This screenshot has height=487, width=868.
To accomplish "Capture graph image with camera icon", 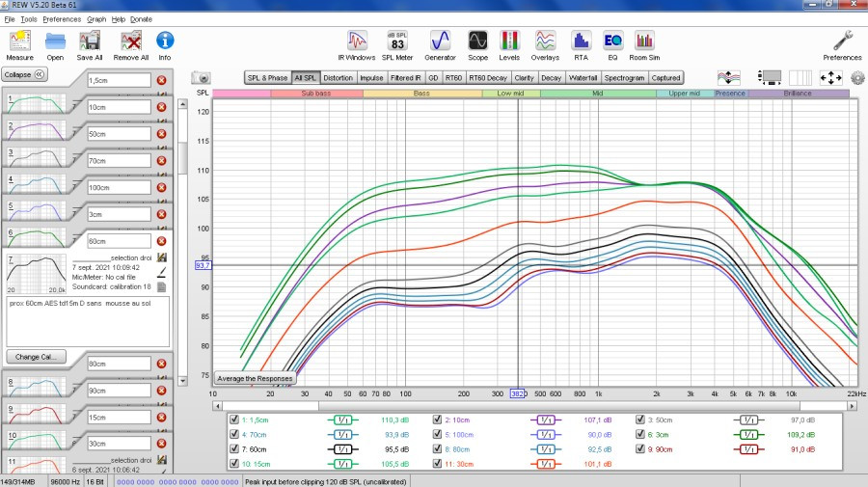I will coord(202,77).
